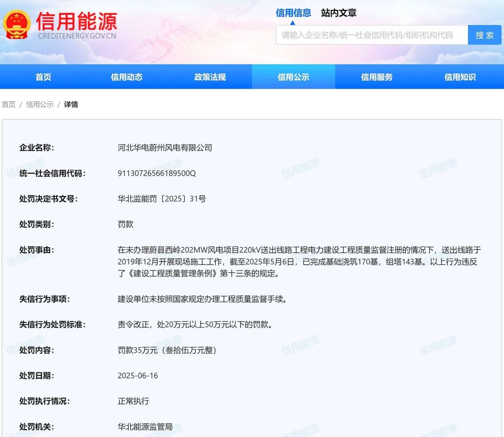The width and height of the screenshot is (504, 437).
Task: Focus the enterprise name search input field
Action: coord(372,35)
